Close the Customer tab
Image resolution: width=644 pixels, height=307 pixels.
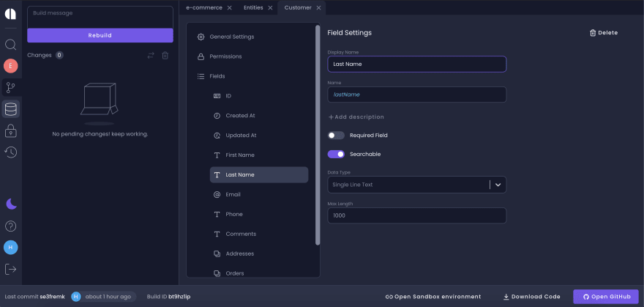click(x=318, y=8)
